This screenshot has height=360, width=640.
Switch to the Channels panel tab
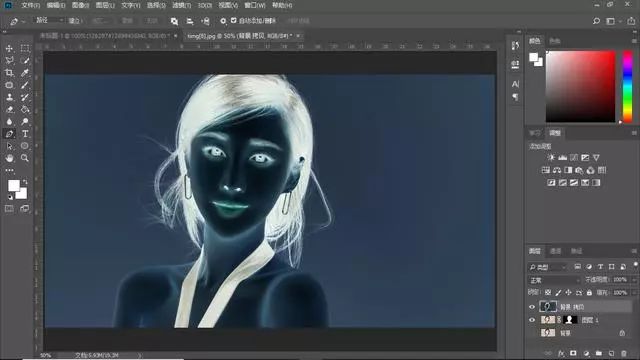(x=556, y=251)
